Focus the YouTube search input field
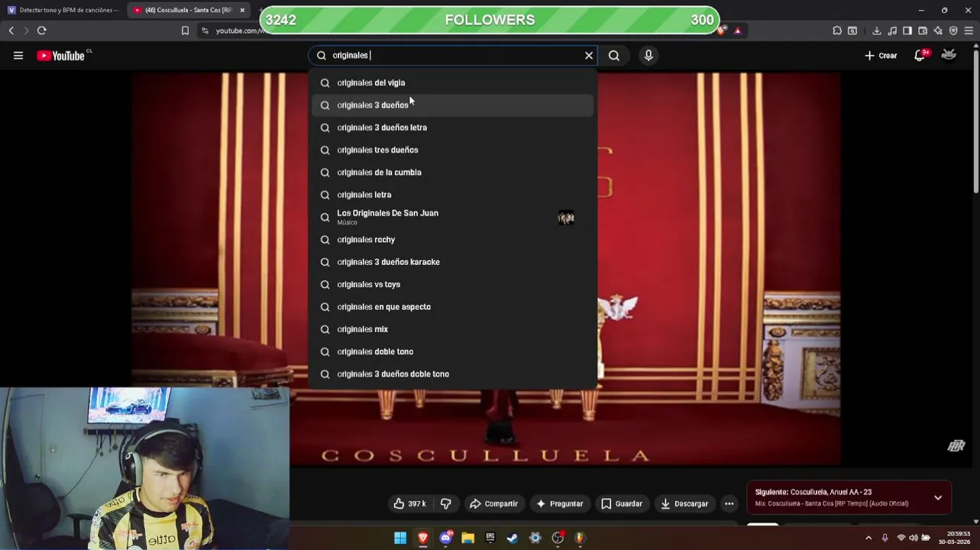Screen dimensions: 980x550 454,55
